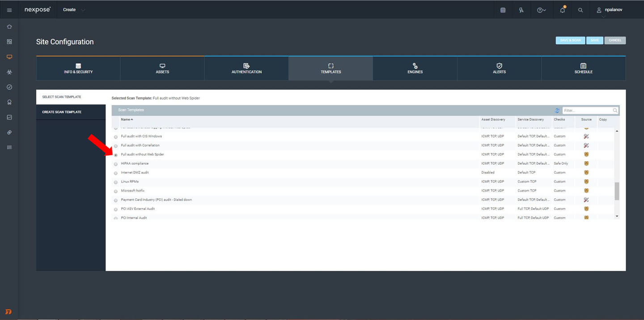Open the Schedule tab

tap(583, 68)
